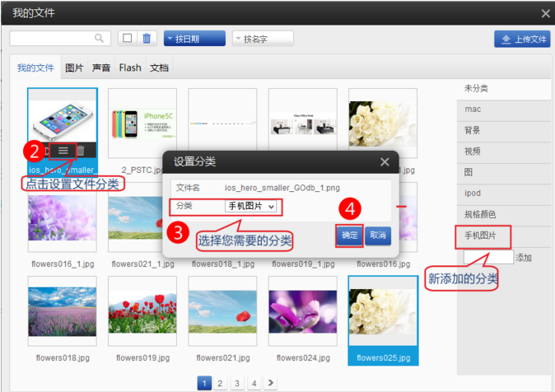555x392 pixels.
Task: Close the 设置分类 dialog
Action: pyautogui.click(x=385, y=162)
